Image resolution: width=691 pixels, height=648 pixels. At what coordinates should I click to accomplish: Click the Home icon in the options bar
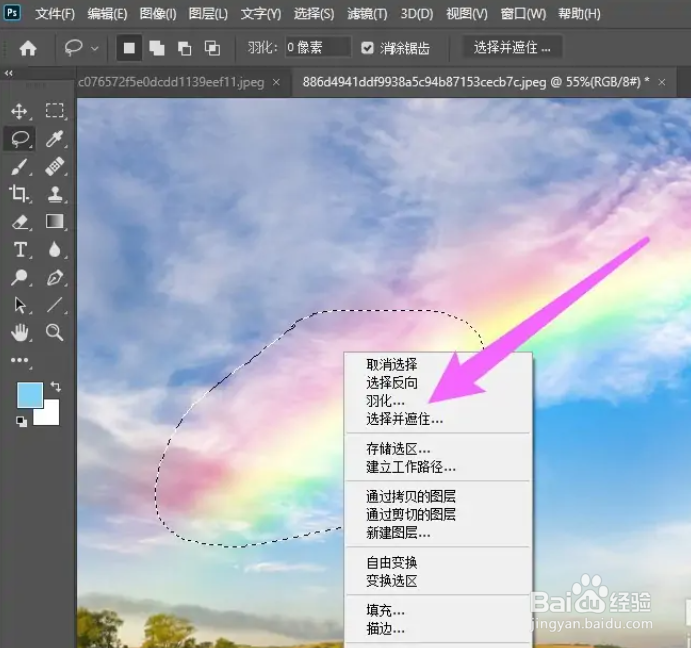point(28,48)
